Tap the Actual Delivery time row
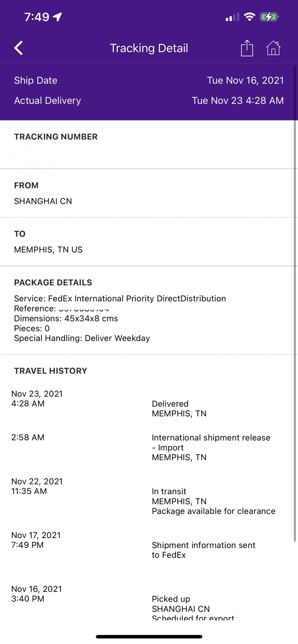The height and width of the screenshot is (644, 298). coord(148,100)
